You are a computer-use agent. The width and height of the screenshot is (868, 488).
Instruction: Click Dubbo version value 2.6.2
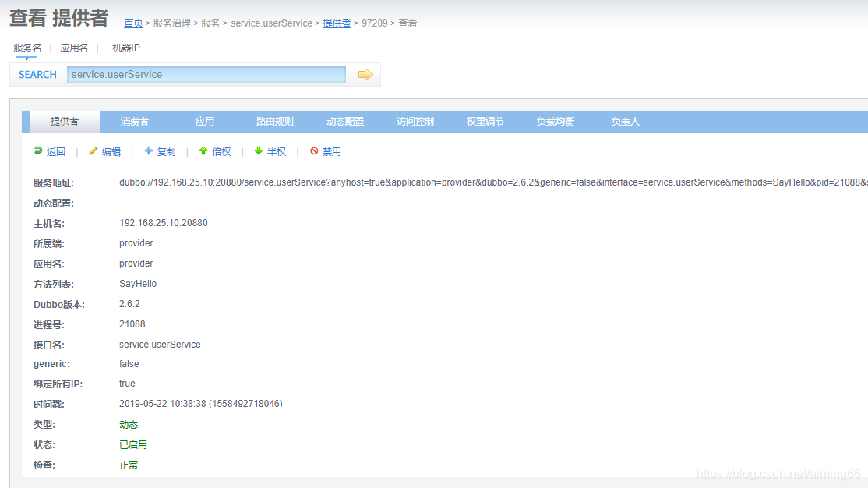point(129,303)
